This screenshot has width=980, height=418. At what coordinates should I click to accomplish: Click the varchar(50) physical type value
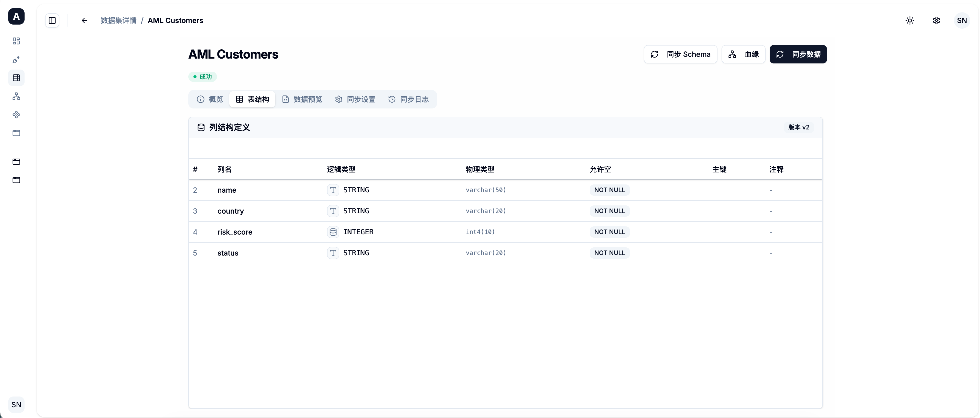click(x=486, y=190)
